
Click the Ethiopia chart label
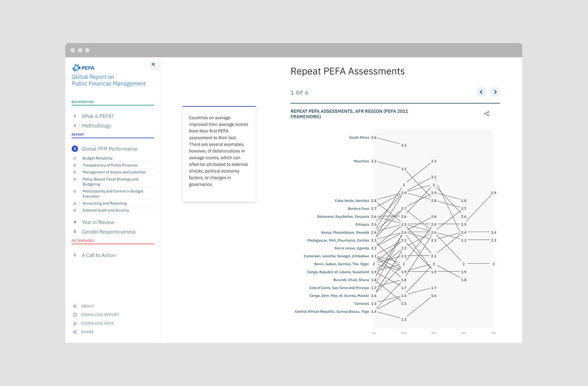point(363,224)
